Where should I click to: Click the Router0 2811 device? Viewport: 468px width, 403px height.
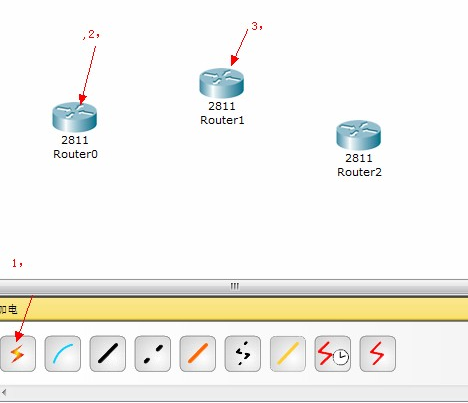point(75,117)
